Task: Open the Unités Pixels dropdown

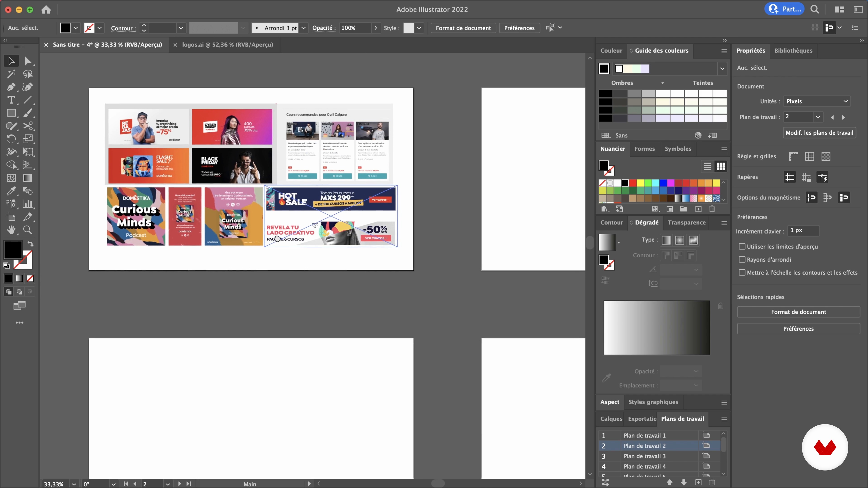Action: (x=817, y=101)
